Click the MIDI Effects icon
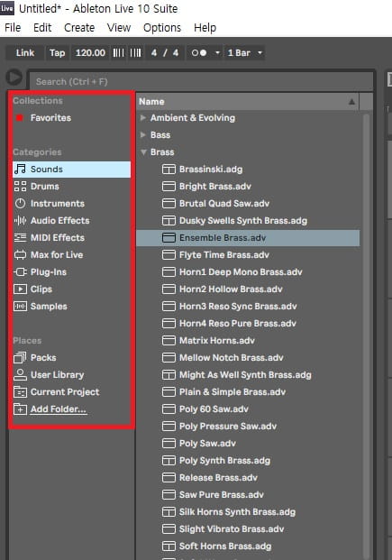 click(20, 238)
